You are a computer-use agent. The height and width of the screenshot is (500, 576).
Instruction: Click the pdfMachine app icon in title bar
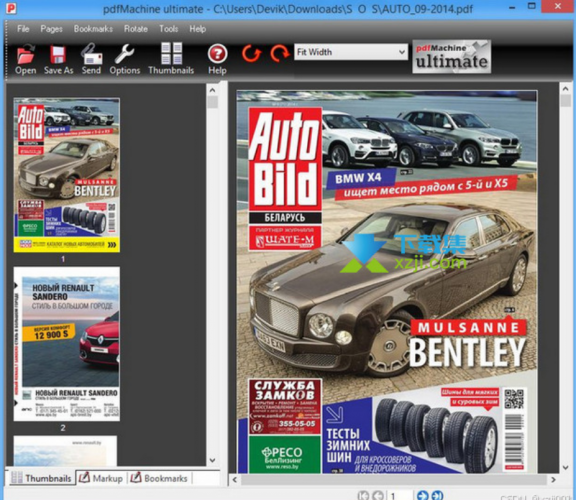coord(11,8)
